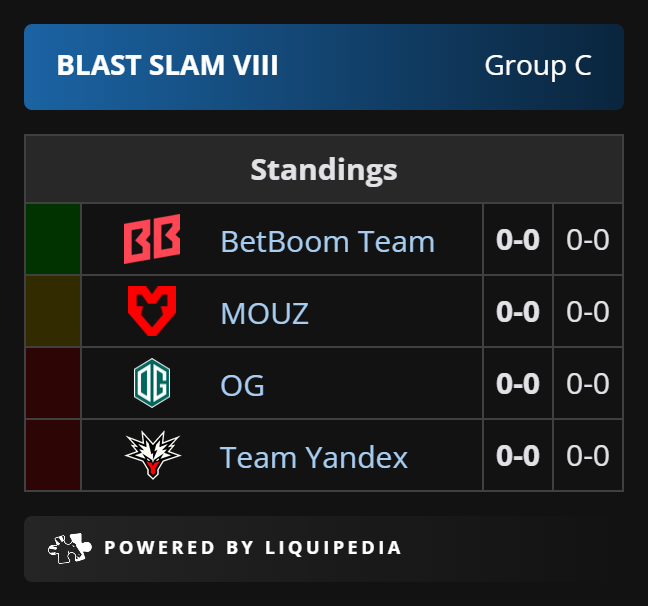
Task: Click the Group C label
Action: click(538, 66)
